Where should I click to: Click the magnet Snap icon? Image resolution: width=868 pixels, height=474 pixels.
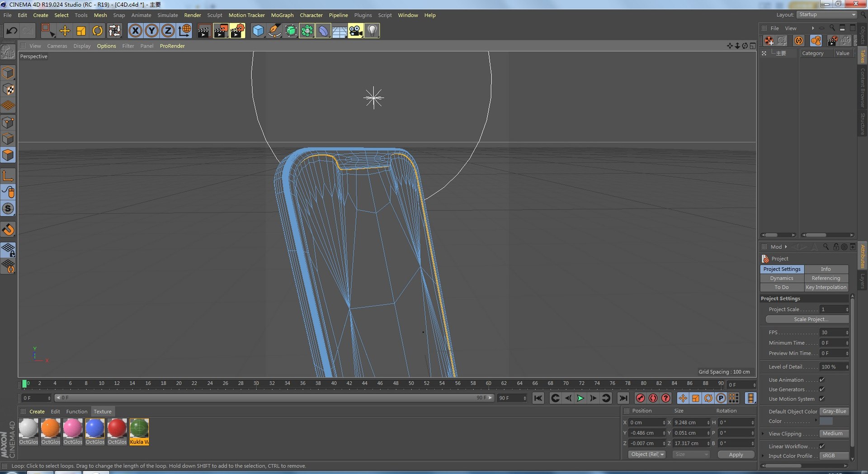8,229
